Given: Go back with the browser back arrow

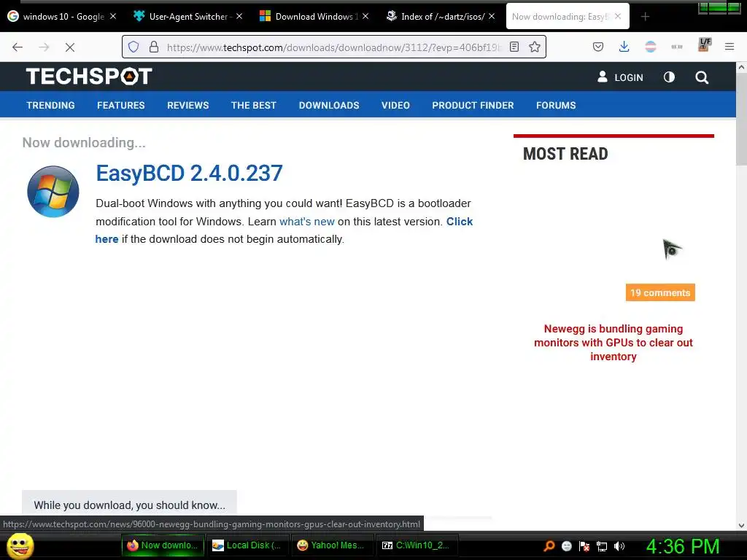Looking at the screenshot, I should coord(18,47).
